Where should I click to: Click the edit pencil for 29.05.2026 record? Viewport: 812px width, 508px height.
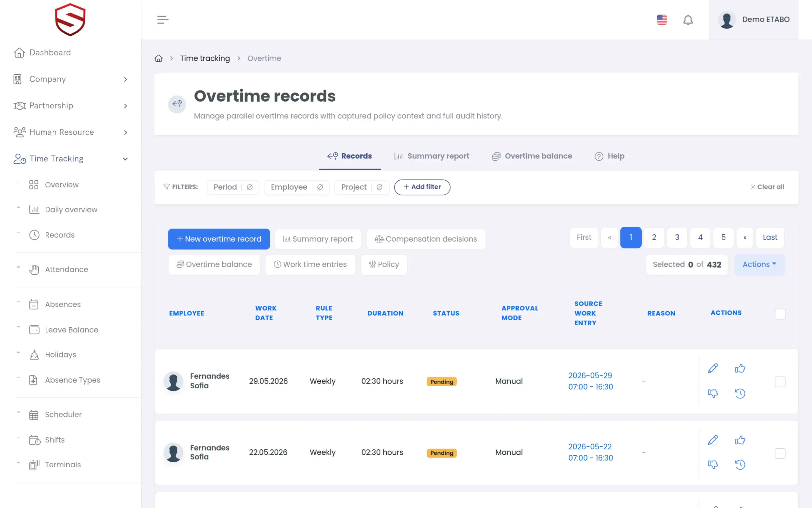[713, 368]
